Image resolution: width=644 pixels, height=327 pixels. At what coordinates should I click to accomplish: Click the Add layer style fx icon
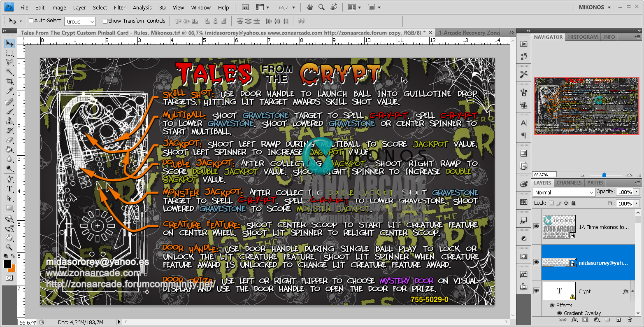point(574,319)
